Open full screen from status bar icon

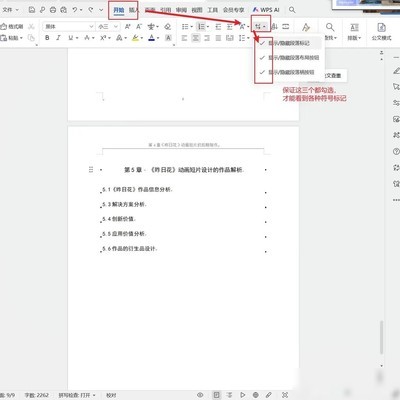click(x=285, y=395)
